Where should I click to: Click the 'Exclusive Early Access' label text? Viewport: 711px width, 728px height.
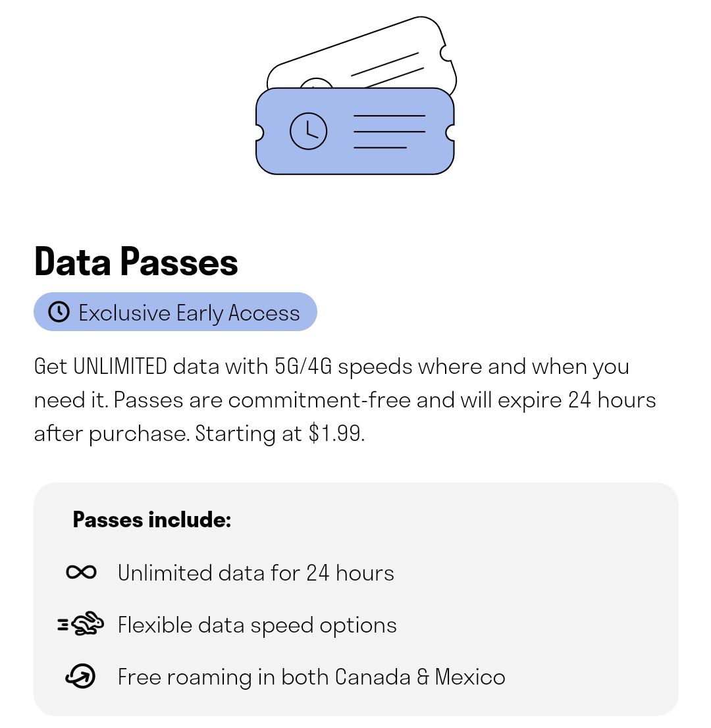tap(189, 313)
